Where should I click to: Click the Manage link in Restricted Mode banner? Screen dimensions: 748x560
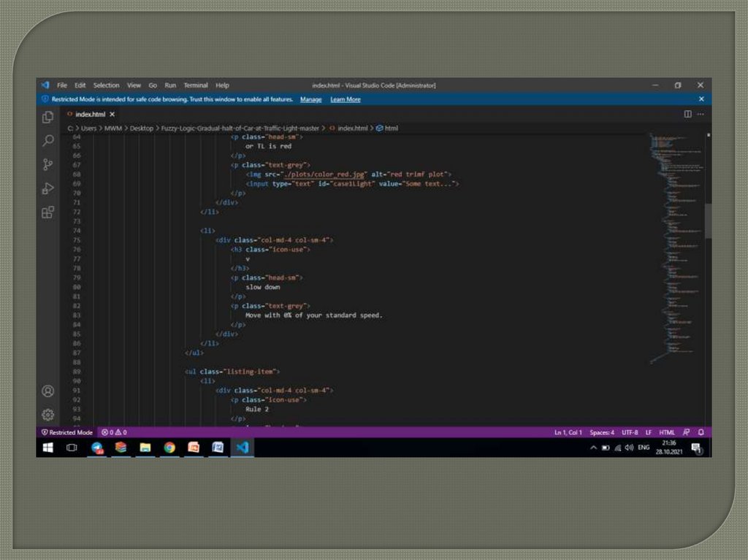pyautogui.click(x=310, y=99)
